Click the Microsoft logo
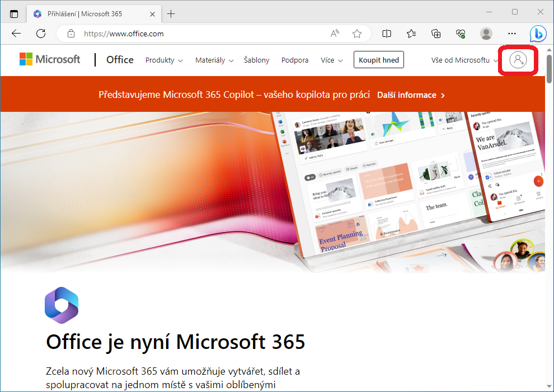Image resolution: width=554 pixels, height=392 pixels. click(x=50, y=59)
